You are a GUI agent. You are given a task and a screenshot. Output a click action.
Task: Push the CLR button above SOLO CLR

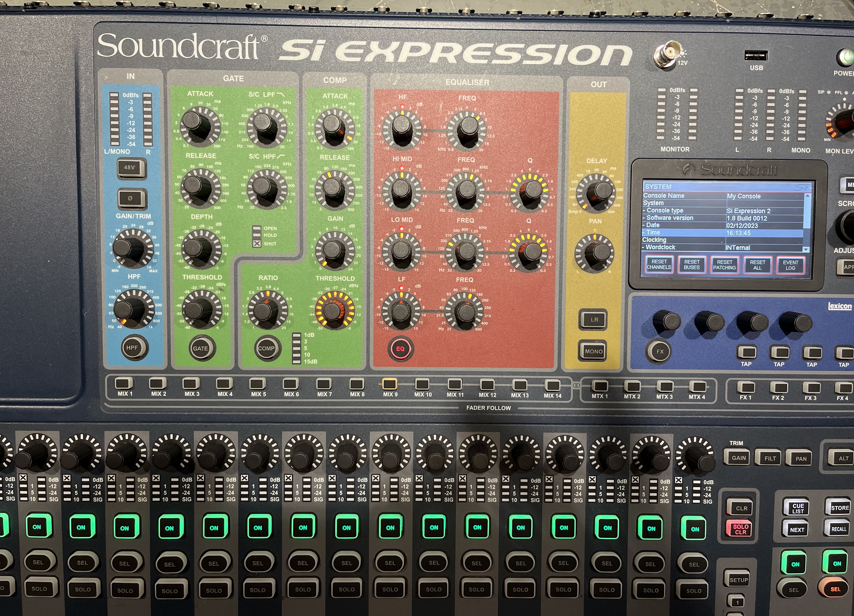pos(741,508)
